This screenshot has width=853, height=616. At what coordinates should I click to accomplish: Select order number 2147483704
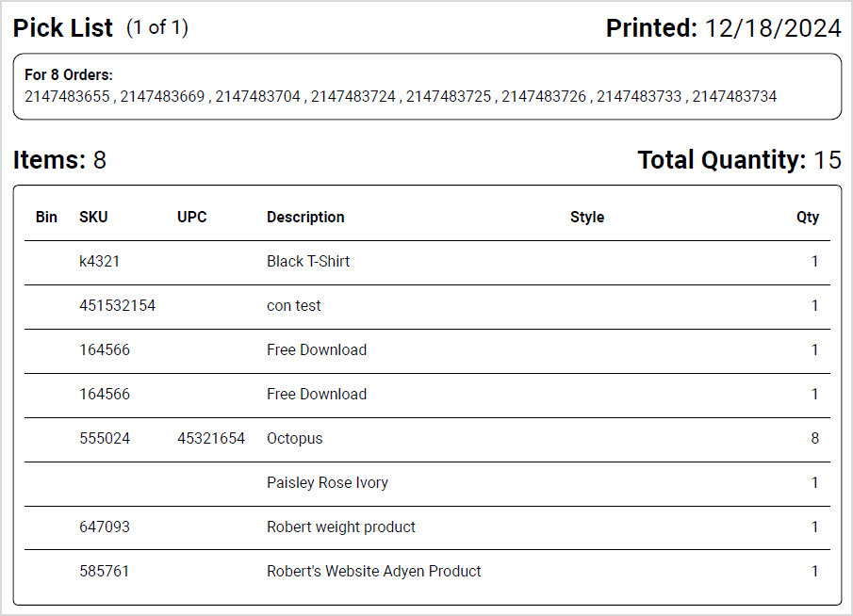[x=258, y=96]
